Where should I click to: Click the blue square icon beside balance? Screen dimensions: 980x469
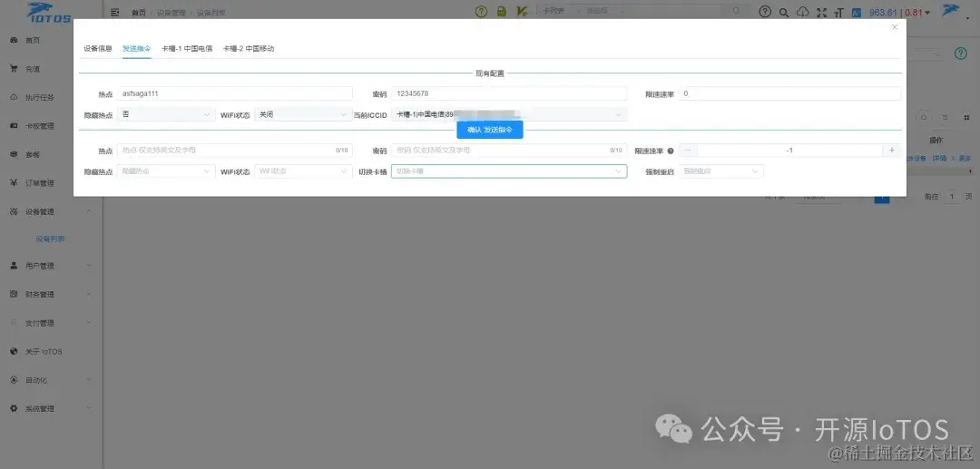click(x=857, y=13)
